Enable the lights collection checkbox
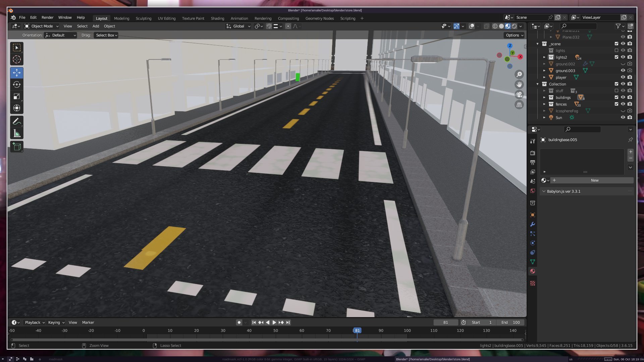The height and width of the screenshot is (362, 644). (616, 51)
